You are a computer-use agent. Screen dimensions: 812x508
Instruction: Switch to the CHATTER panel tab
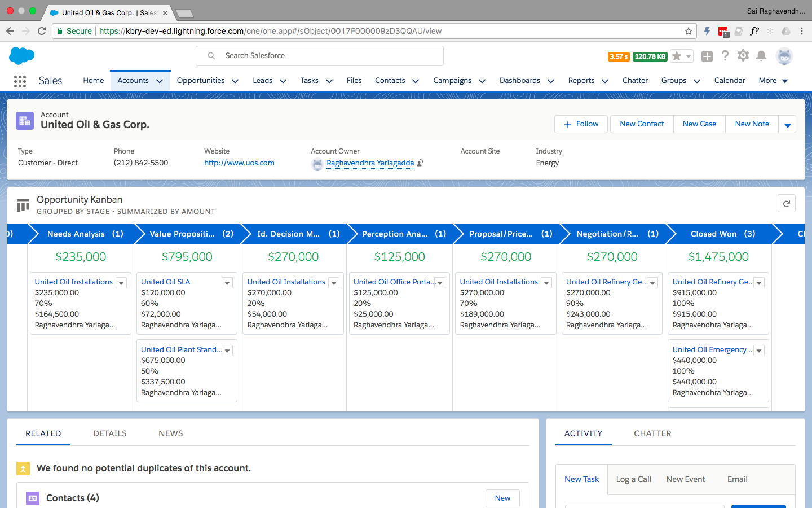652,433
